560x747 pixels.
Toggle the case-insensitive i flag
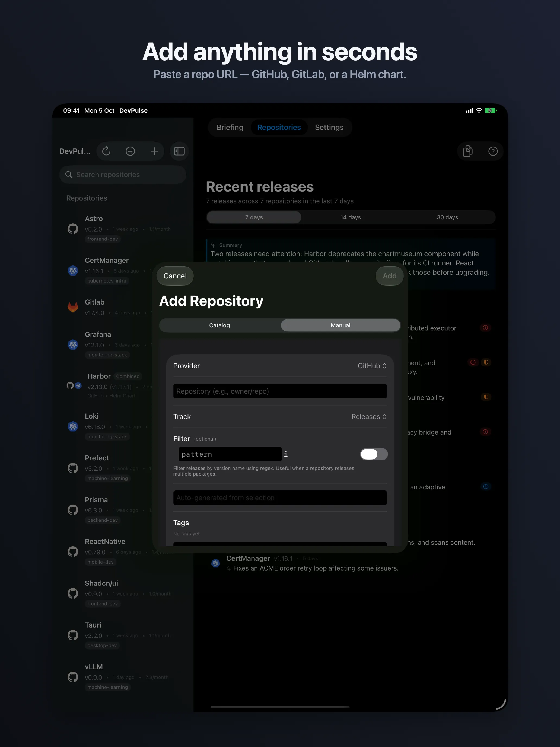(286, 454)
